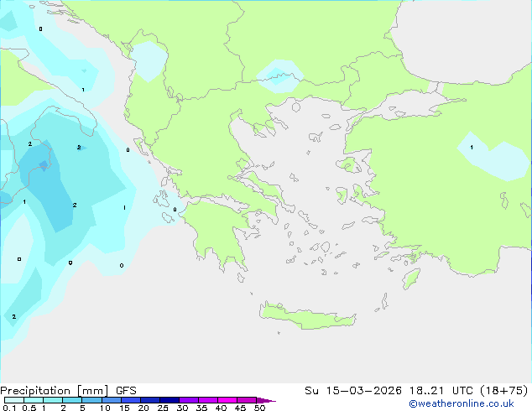532x411 pixels.
Task: Click the 'Precipitation [mm]' title text
Action: [55, 391]
